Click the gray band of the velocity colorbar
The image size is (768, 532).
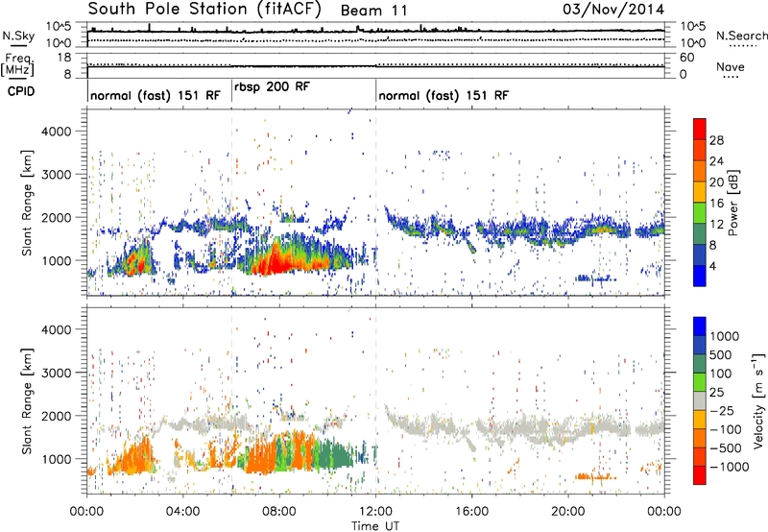tap(700, 401)
